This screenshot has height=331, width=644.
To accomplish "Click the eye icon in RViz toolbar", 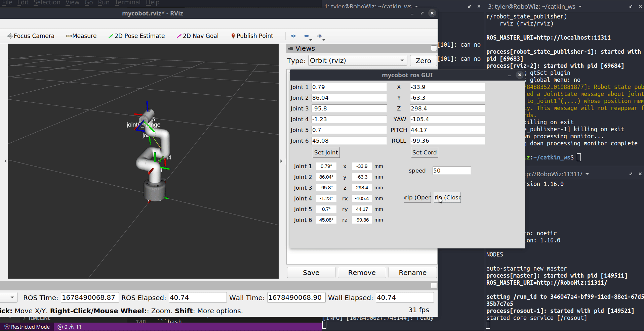I will [320, 36].
